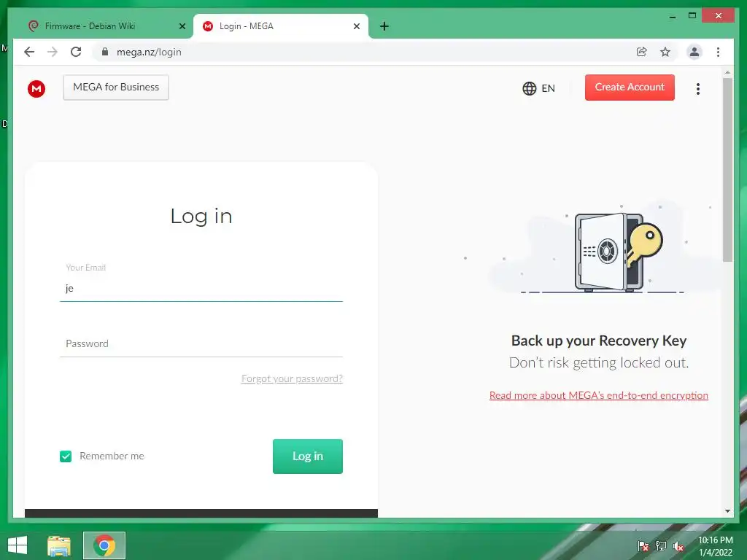747x560 pixels.
Task: Click the Don't risk getting locked out text
Action: pos(599,363)
